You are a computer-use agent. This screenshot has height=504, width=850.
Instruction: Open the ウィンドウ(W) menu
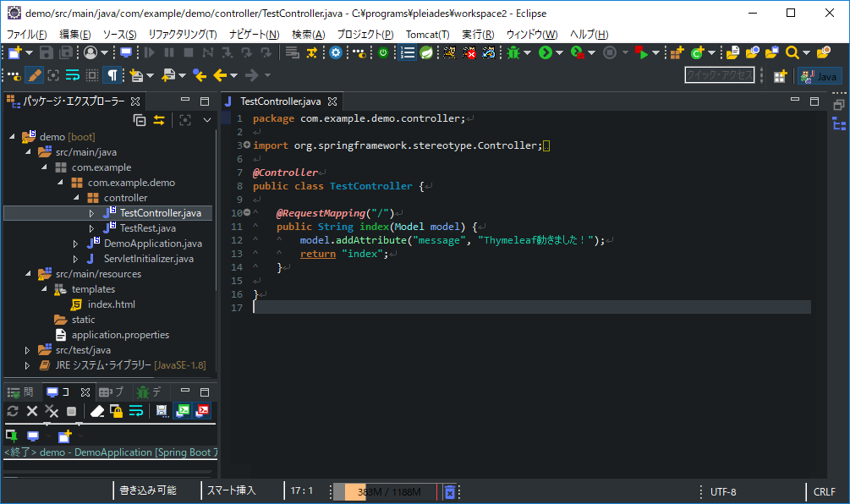532,34
